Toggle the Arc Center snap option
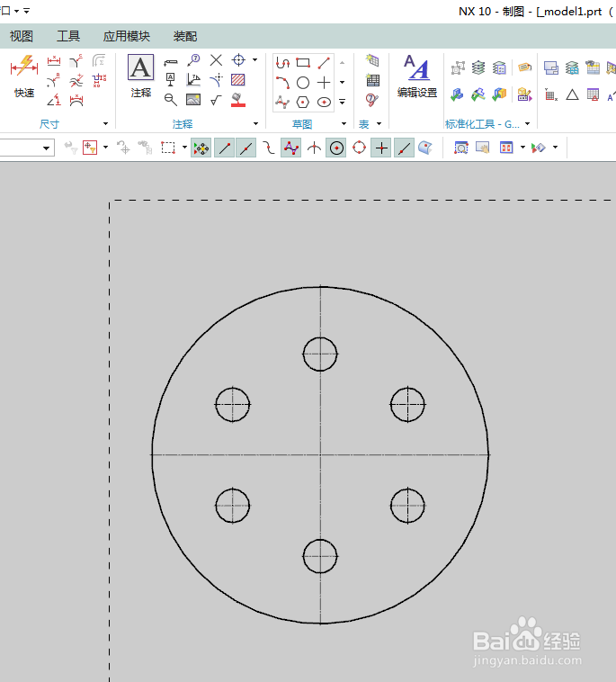The height and width of the screenshot is (682, 616). pyautogui.click(x=336, y=148)
